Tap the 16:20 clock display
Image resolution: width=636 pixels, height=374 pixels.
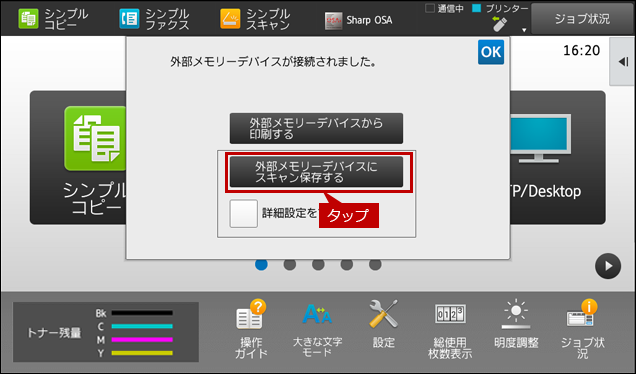coord(582,51)
